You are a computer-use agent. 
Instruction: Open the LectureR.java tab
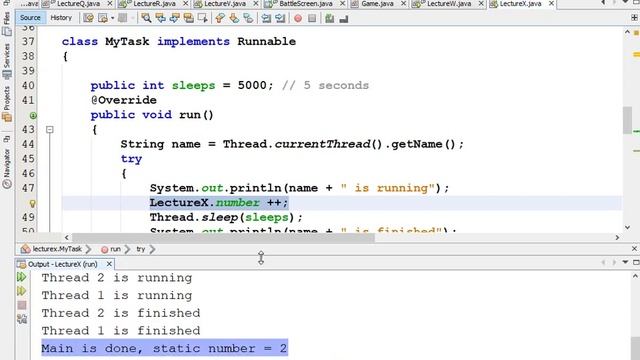point(154,4)
